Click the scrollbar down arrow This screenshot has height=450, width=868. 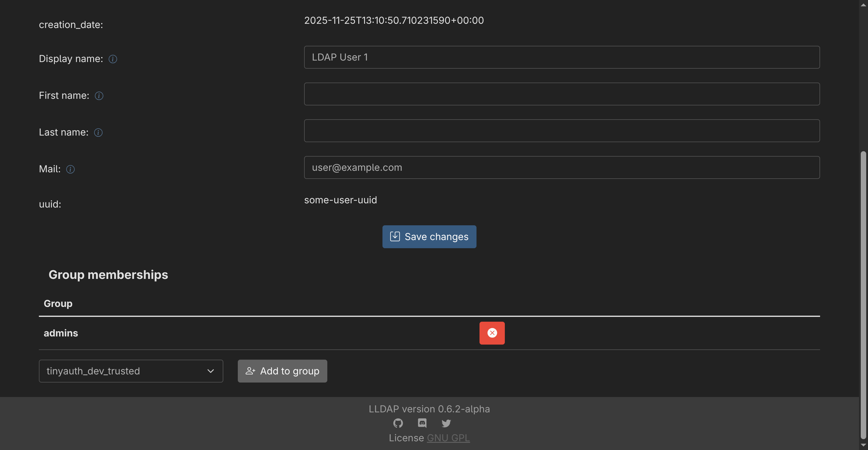tap(863, 444)
